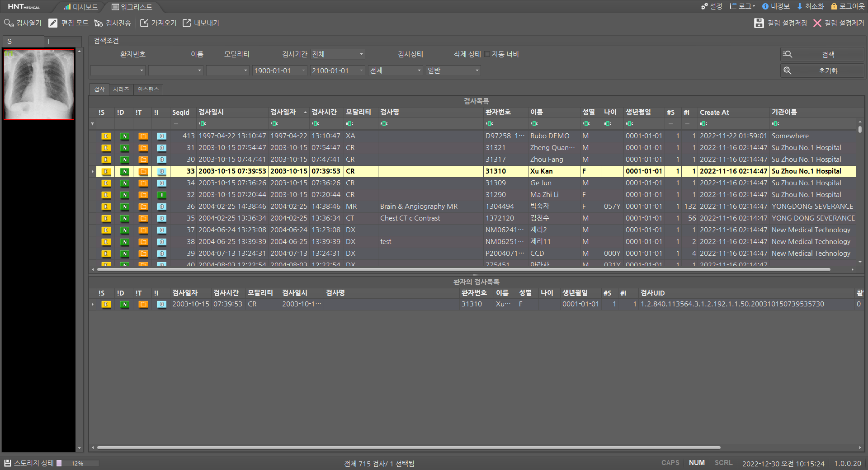The width and height of the screenshot is (868, 470).
Task: Select the 인스턴스 instance tab
Action: tap(148, 89)
